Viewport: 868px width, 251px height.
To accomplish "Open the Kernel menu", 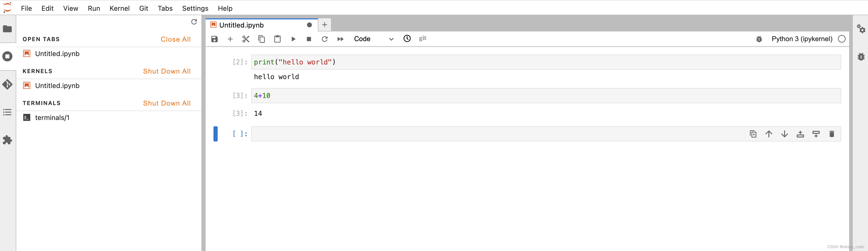I will pyautogui.click(x=120, y=8).
